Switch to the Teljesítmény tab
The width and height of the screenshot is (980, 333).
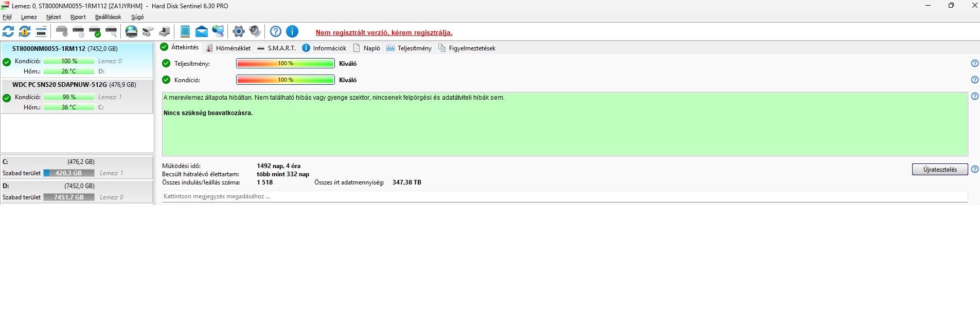409,48
